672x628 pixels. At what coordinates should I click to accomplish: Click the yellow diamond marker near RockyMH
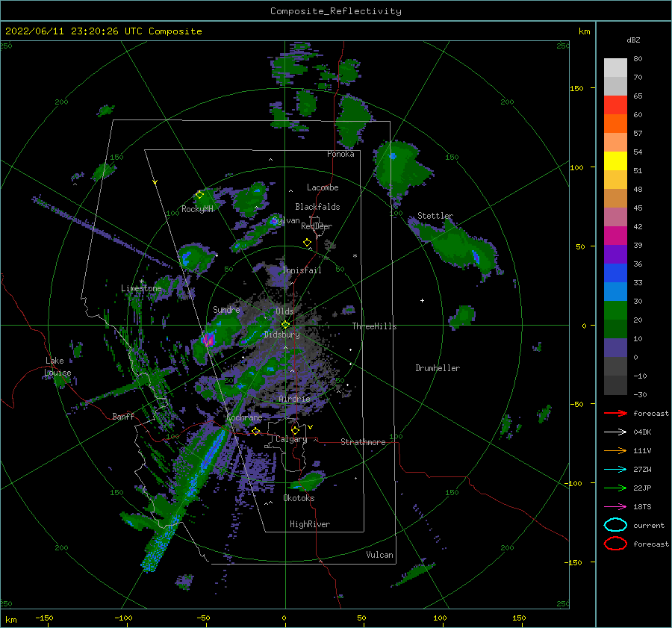[199, 195]
